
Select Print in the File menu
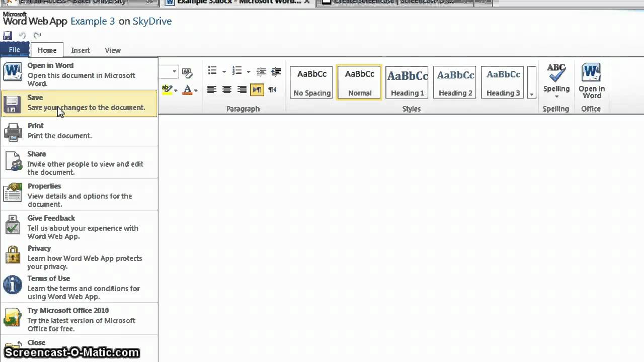pyautogui.click(x=79, y=131)
